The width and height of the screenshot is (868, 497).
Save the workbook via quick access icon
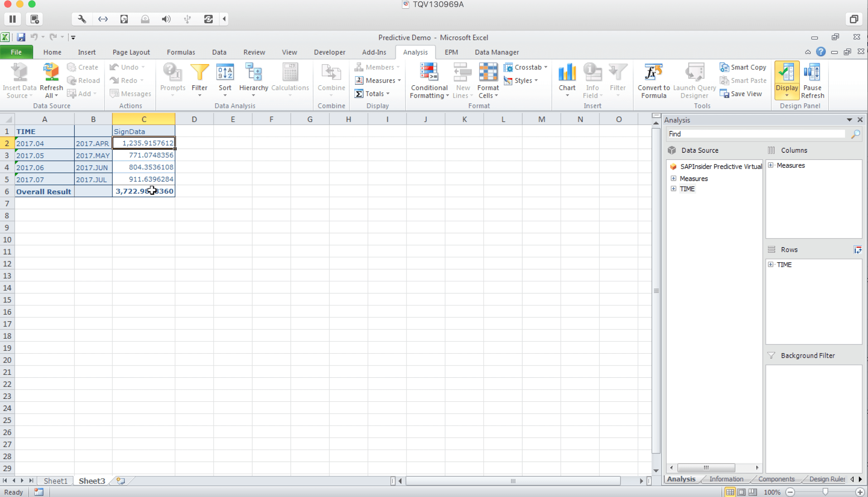click(x=21, y=37)
